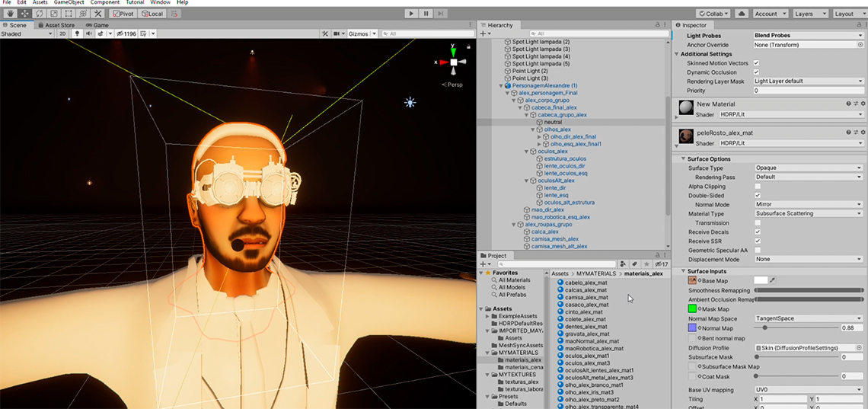Toggle 2D view mode in Scene
868x409 pixels.
62,34
